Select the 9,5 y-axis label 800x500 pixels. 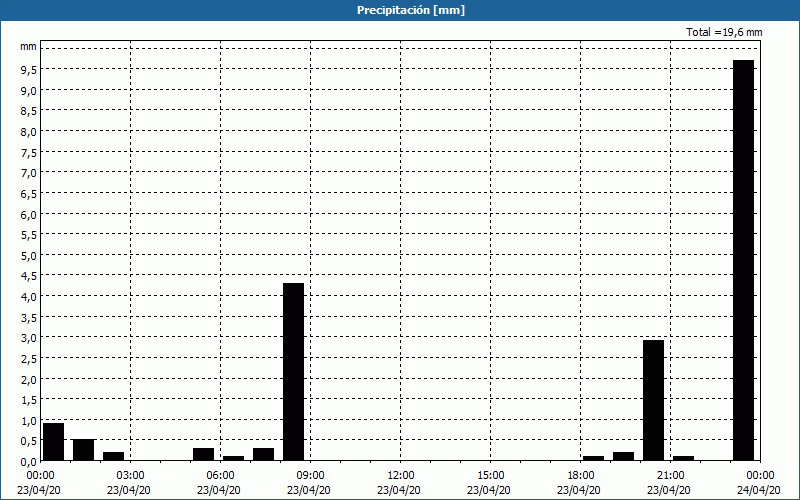coord(29,70)
